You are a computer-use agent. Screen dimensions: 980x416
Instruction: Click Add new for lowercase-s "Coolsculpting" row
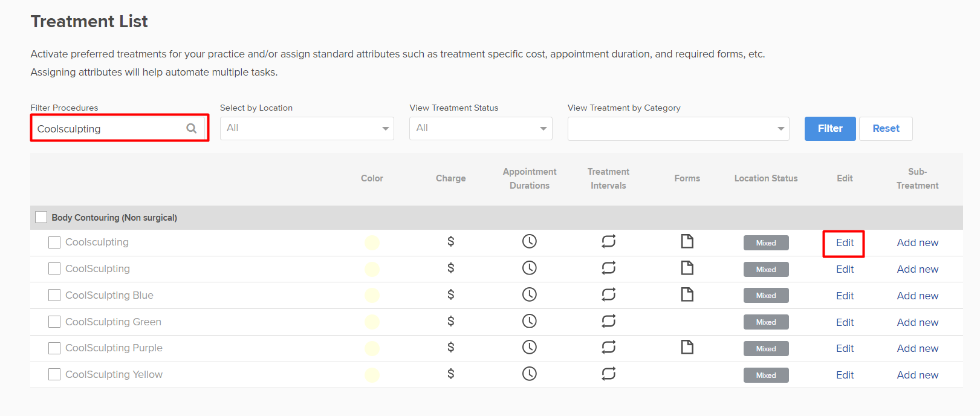tap(918, 242)
